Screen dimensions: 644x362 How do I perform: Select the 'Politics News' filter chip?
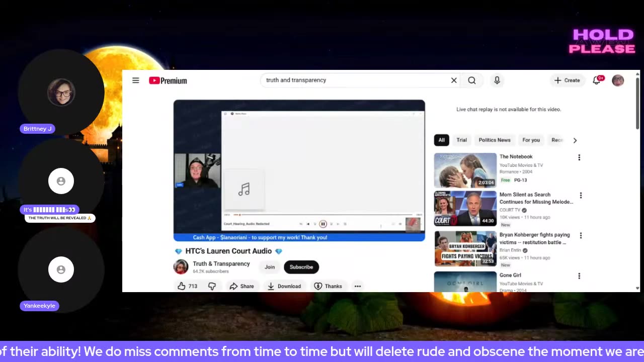coord(495,140)
